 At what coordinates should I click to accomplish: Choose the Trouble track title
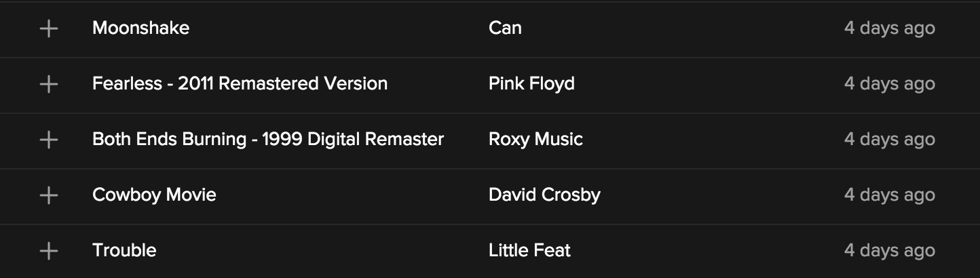point(124,251)
